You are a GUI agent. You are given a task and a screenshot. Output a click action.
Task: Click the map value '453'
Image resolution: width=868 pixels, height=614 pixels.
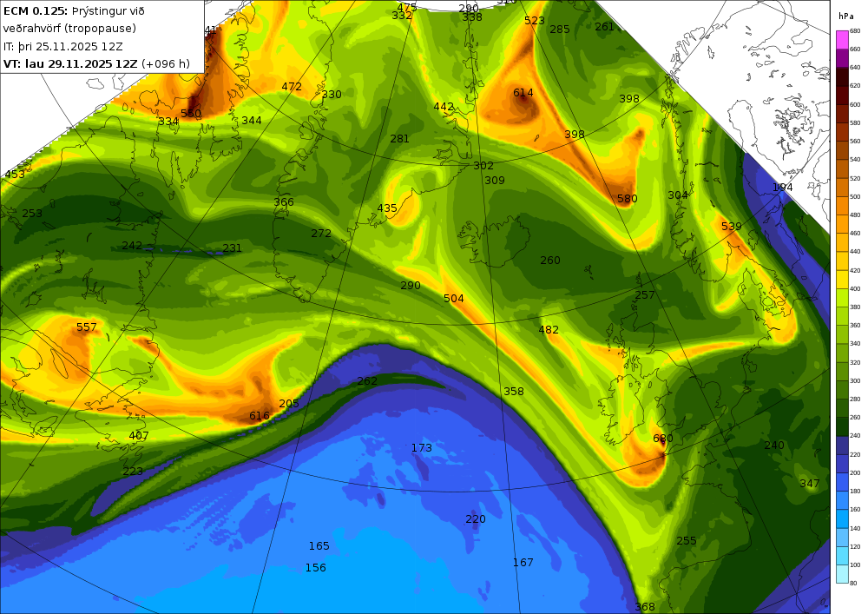[x=15, y=174]
